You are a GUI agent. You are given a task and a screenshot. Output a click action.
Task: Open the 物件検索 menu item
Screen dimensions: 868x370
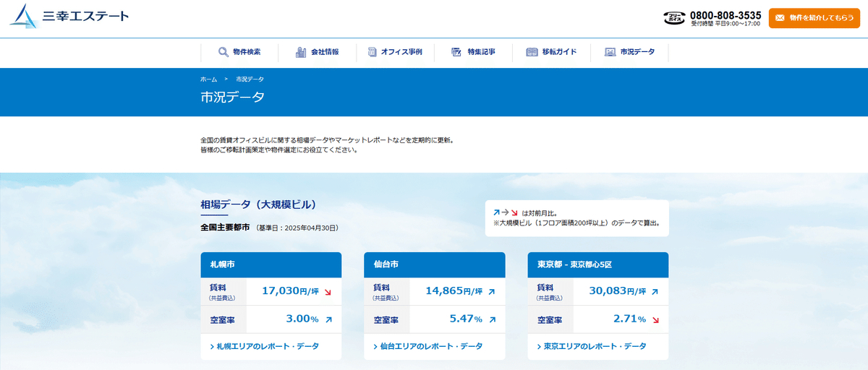coord(247,52)
